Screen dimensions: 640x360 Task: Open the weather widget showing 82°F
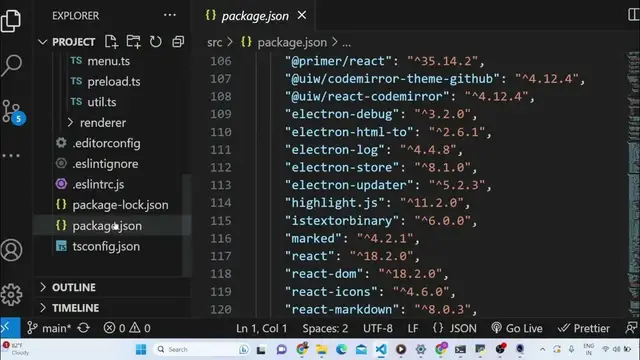coord(16,349)
